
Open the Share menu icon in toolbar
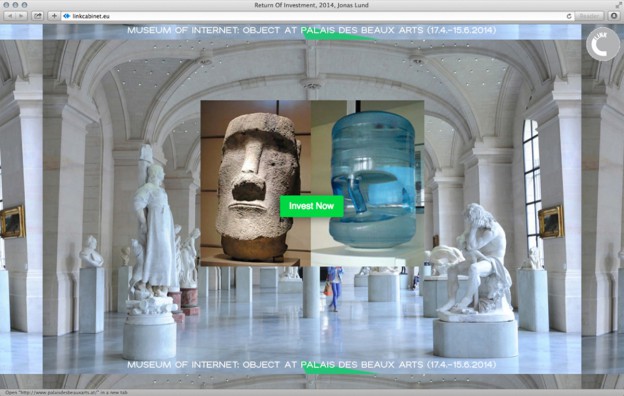click(37, 16)
